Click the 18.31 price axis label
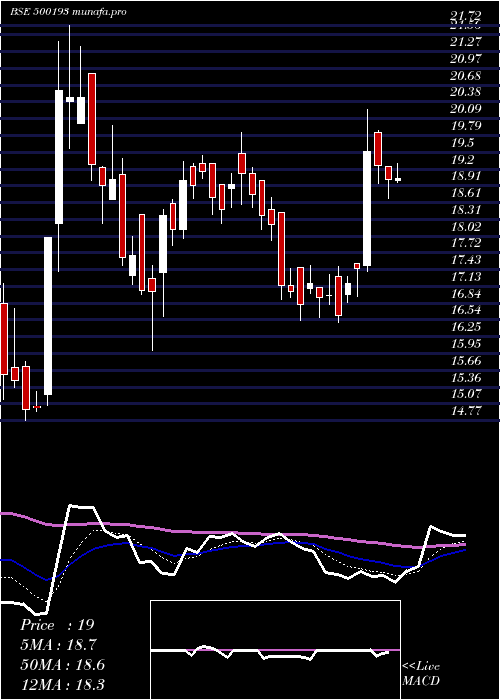Image resolution: width=500 pixels, height=700 pixels. (466, 209)
